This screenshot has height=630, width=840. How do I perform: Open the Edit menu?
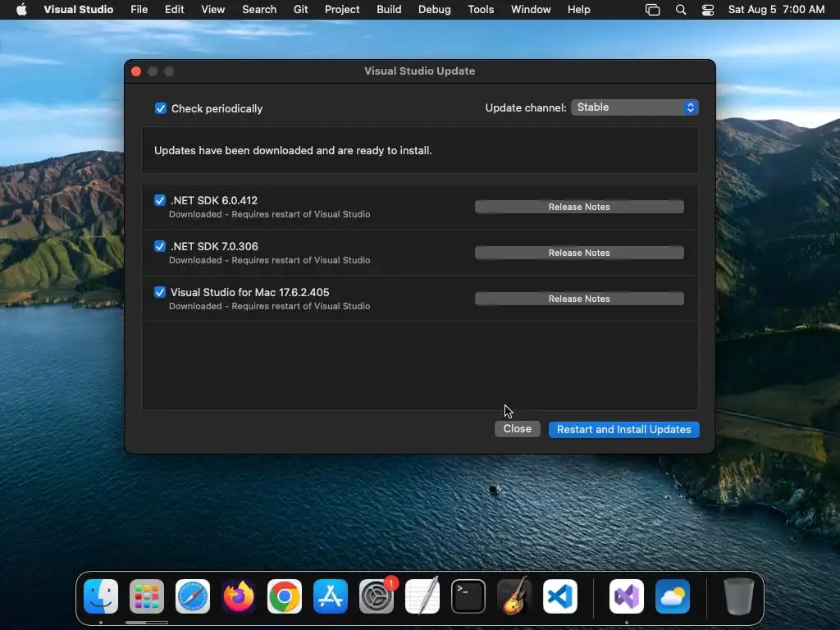[x=174, y=10]
